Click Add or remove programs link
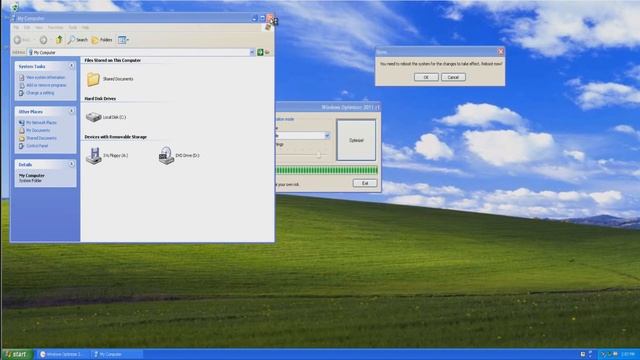The image size is (640, 360). [x=46, y=85]
